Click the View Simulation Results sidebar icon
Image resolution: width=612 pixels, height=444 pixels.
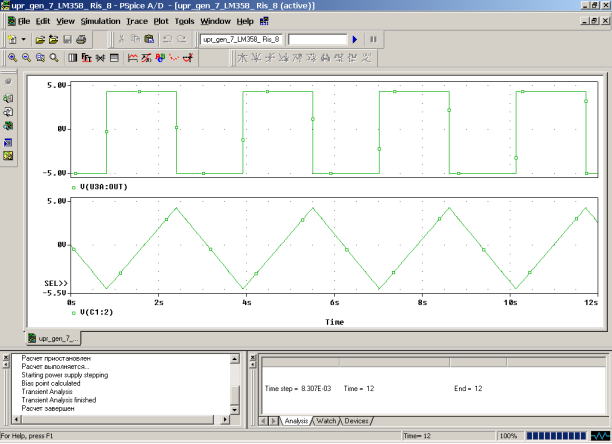click(x=8, y=98)
